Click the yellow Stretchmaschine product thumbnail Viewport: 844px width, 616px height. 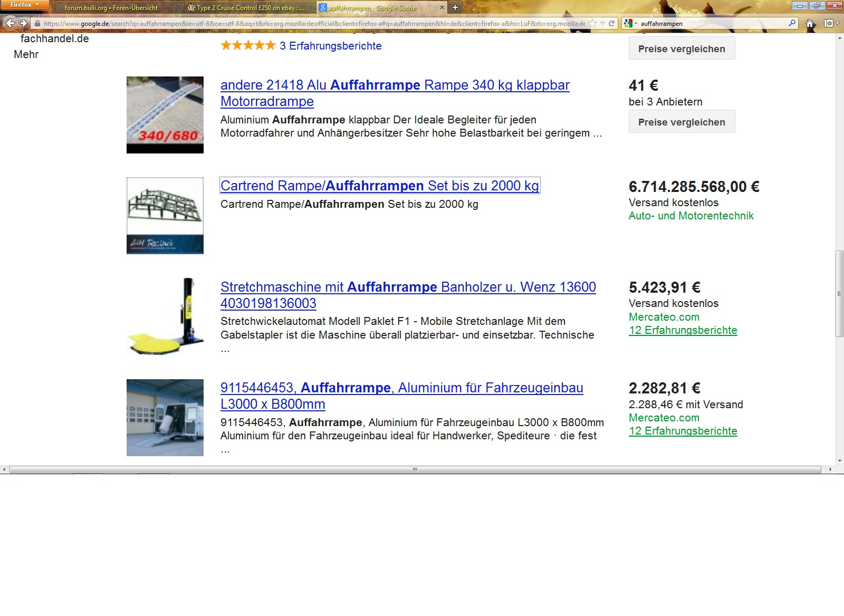pos(165,316)
